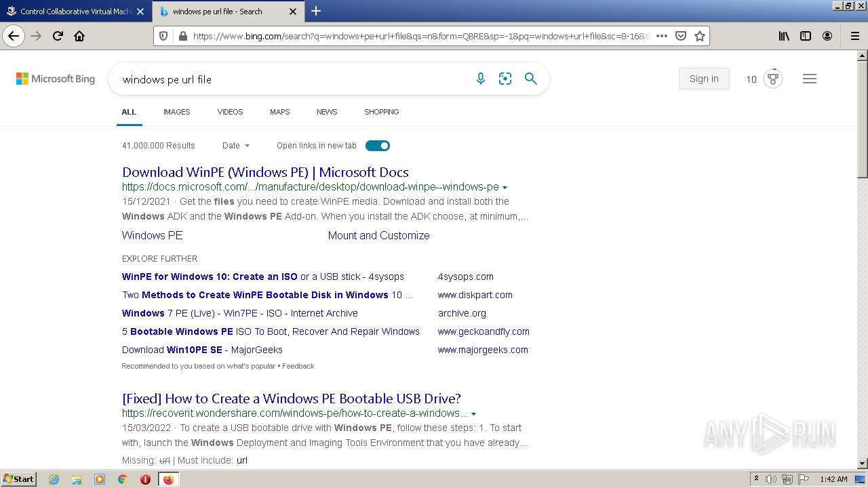The height and width of the screenshot is (488, 868).
Task: Open File Explorer from taskbar
Action: coord(77,479)
